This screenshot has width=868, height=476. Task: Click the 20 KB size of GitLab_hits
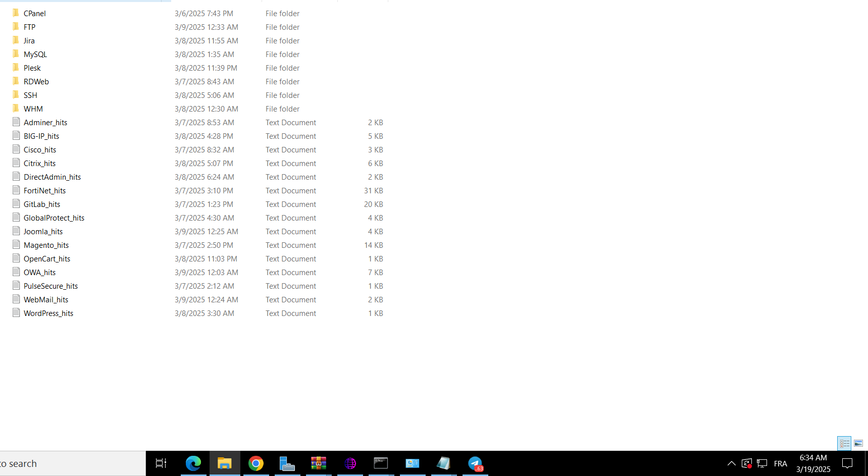[374, 204]
